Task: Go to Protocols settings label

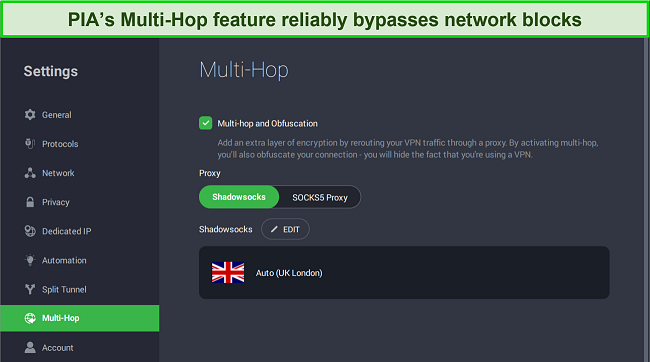Action: (x=60, y=144)
